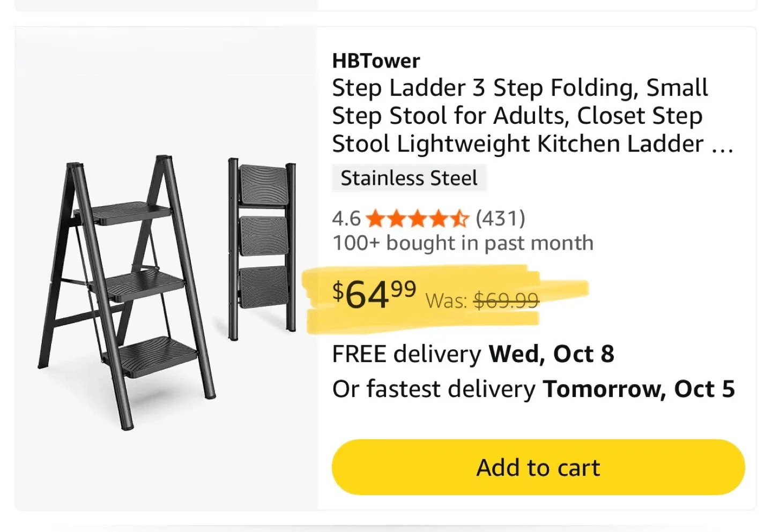Click the product card above the listing
Image resolution: width=772 pixels, height=532 pixels.
pyautogui.click(x=386, y=4)
